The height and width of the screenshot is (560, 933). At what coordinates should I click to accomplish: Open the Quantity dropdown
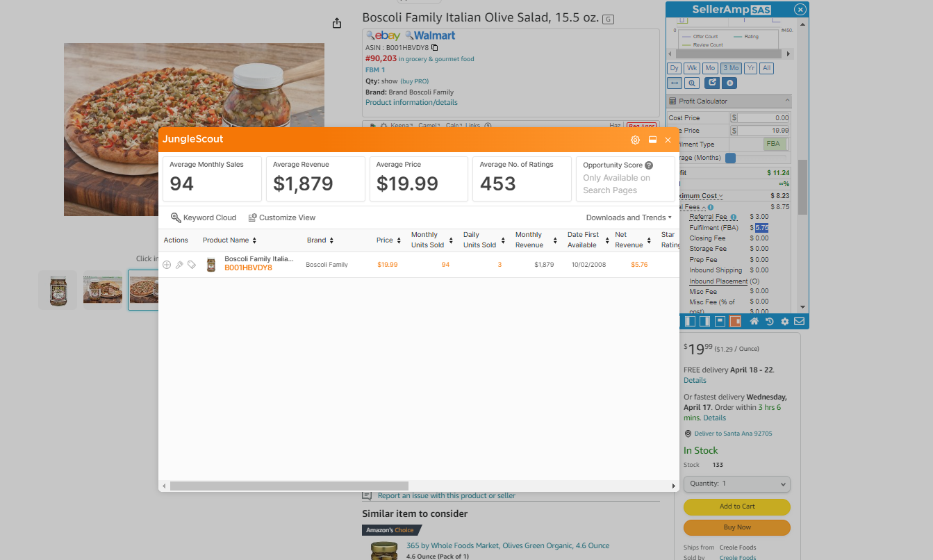tap(737, 484)
